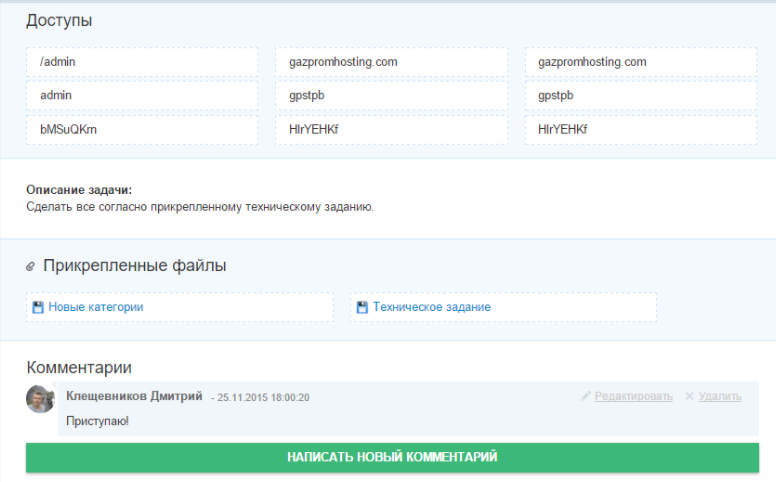Click the pencil icon beside Редактировать
Screen dimensions: 776x482
point(586,396)
